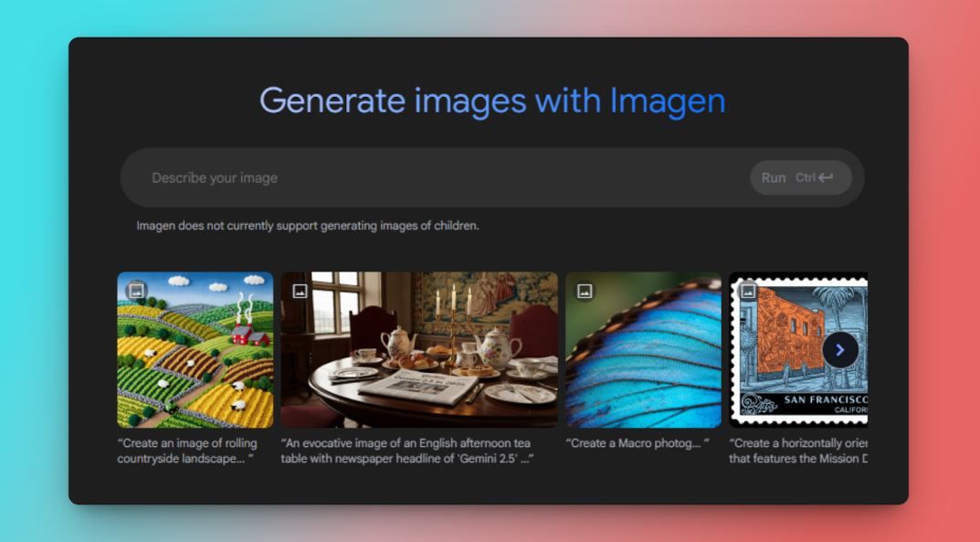This screenshot has height=542, width=980.
Task: Open the San Francisco stamp thumbnail
Action: pos(798,349)
